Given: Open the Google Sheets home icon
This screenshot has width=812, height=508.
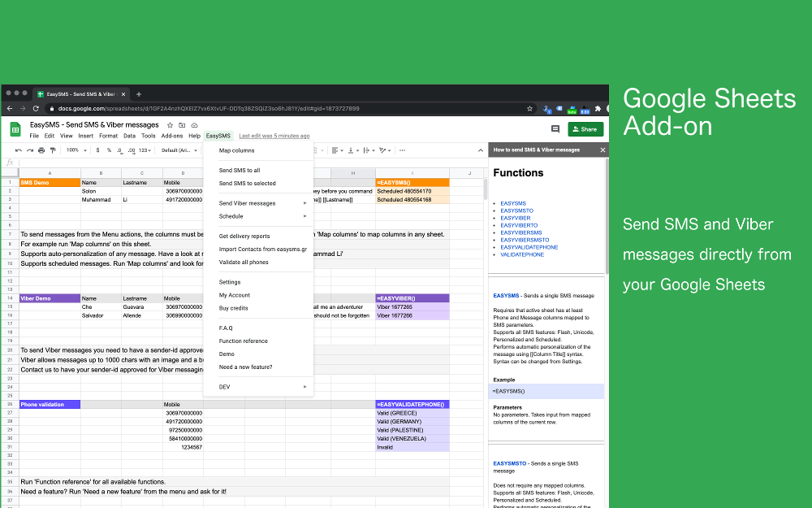Looking at the screenshot, I should [15, 129].
